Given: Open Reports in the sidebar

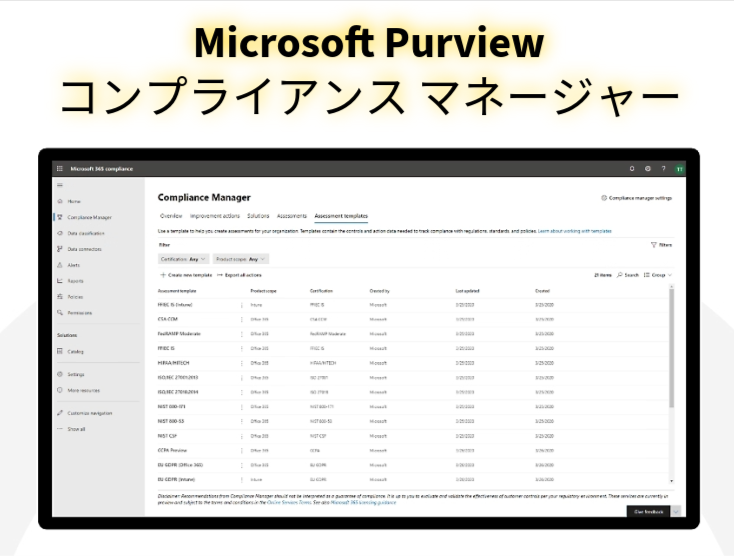Looking at the screenshot, I should (75, 281).
